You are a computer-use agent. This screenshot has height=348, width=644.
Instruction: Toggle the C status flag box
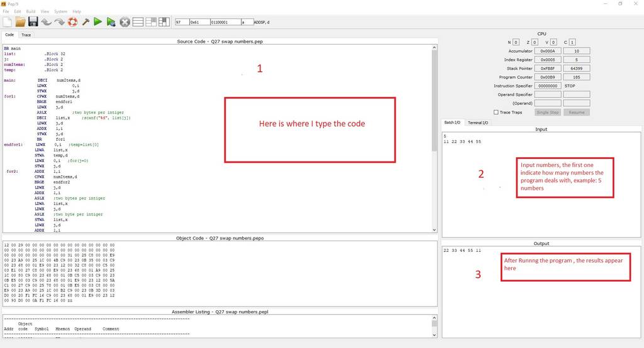572,42
